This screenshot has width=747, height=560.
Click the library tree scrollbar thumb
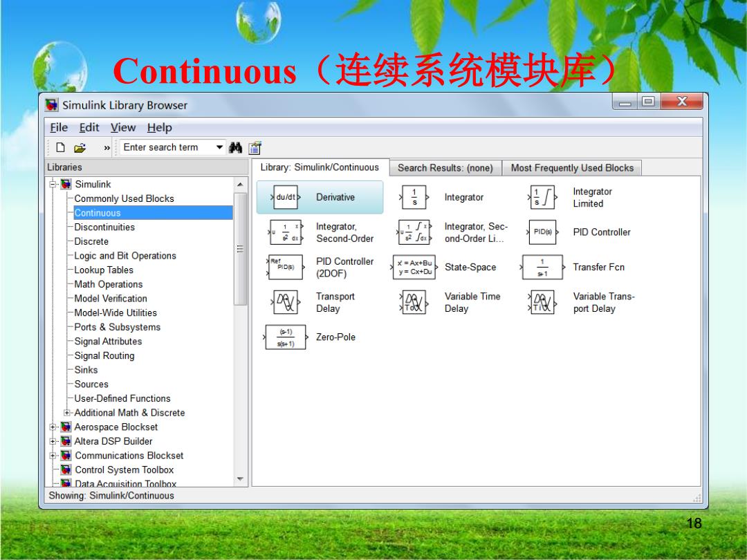coord(240,249)
